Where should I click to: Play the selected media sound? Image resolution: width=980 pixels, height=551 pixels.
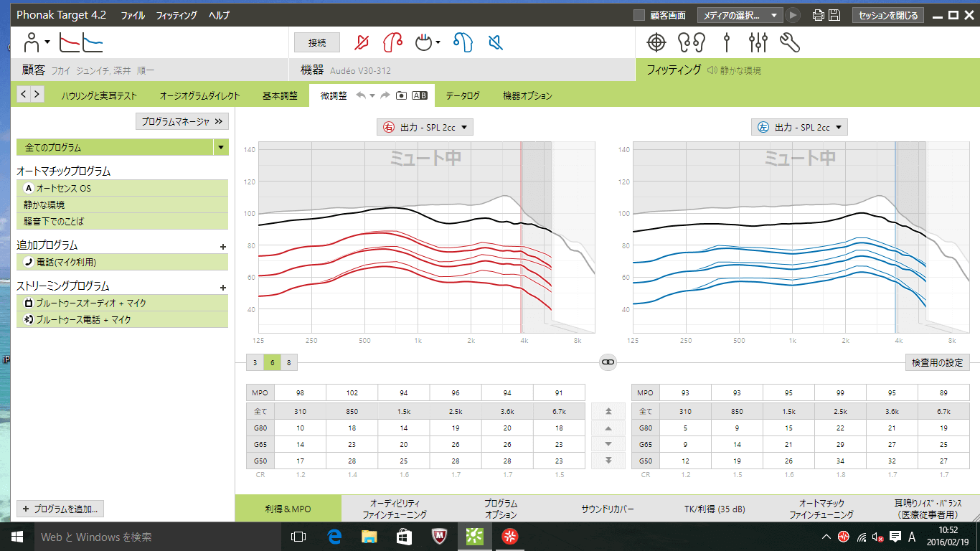(x=793, y=15)
